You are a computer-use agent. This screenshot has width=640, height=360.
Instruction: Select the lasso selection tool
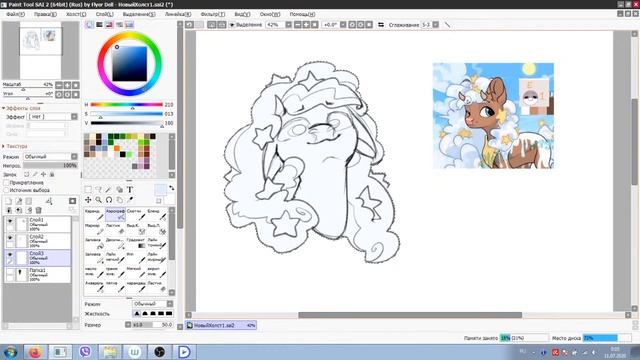[98, 189]
